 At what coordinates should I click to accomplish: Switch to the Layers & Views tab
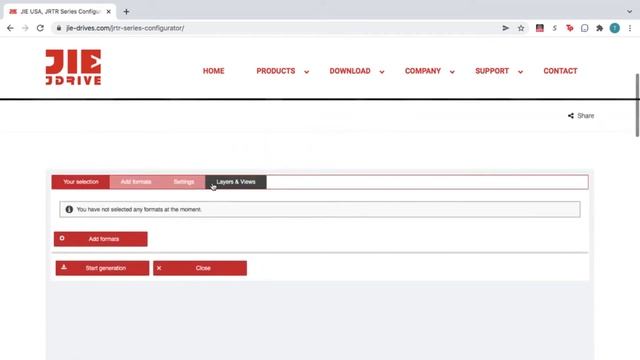(x=236, y=182)
